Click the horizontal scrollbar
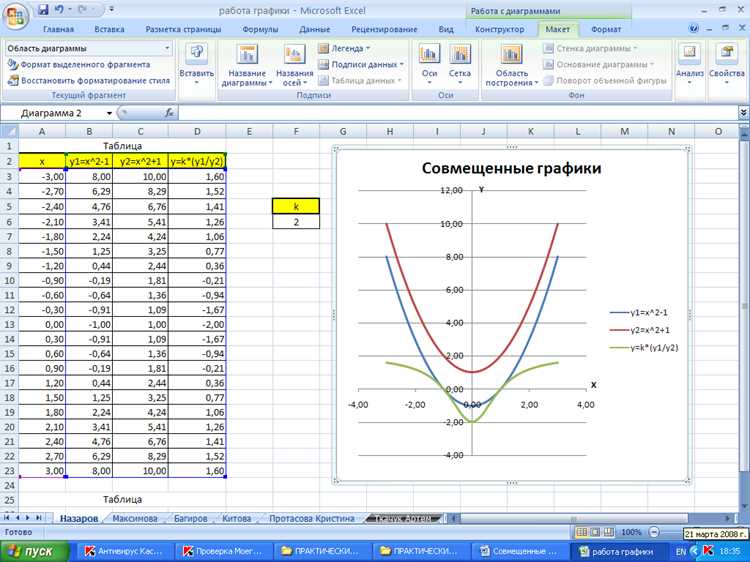 tap(574, 518)
